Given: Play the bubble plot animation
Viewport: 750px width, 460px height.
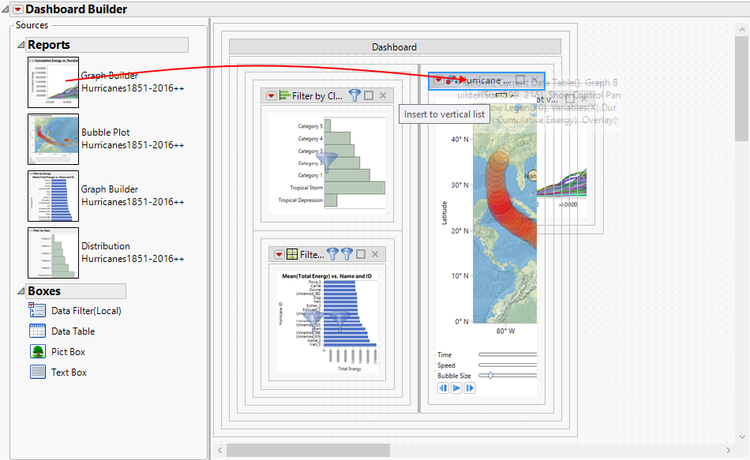Looking at the screenshot, I should pos(456,388).
